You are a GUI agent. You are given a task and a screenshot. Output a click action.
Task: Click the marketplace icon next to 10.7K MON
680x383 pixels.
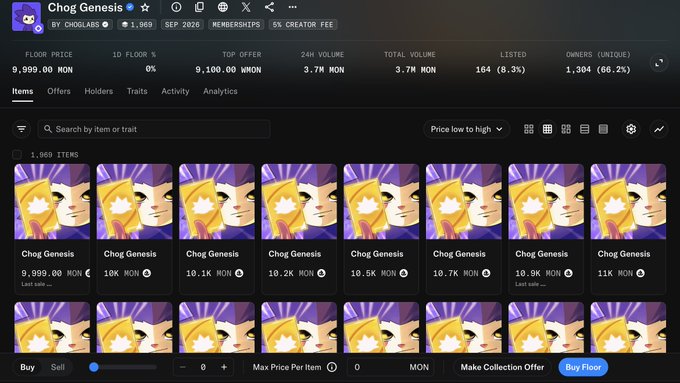tap(486, 273)
